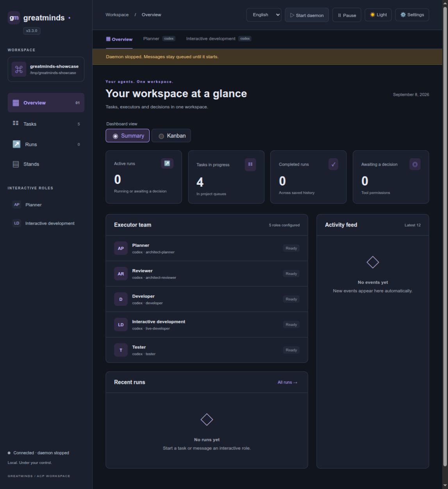
Task: Follow the All runs link
Action: coord(287,382)
